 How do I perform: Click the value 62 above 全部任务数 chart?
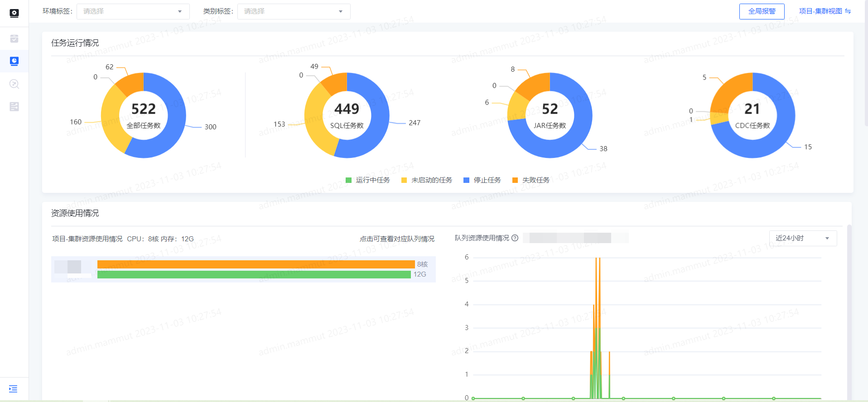click(x=110, y=67)
